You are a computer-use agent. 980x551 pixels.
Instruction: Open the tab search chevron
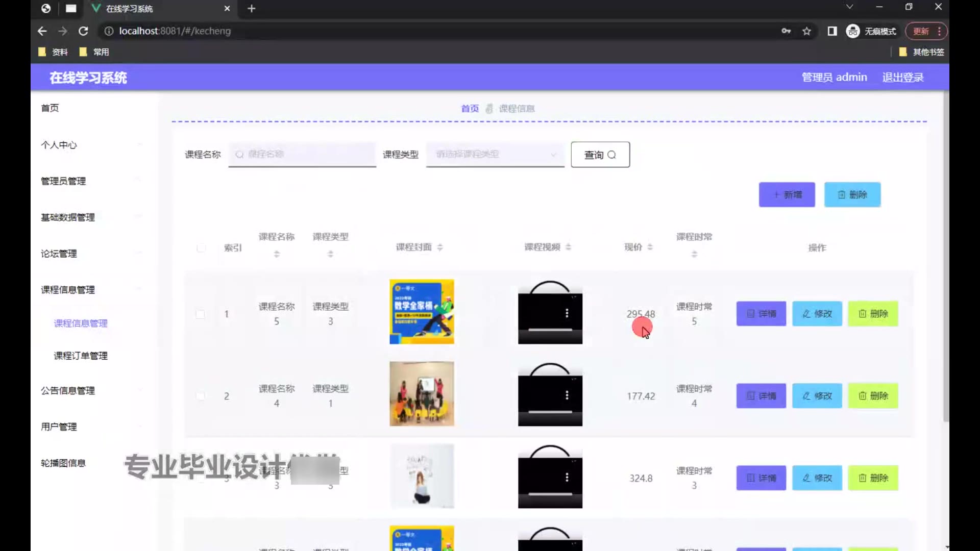click(849, 7)
